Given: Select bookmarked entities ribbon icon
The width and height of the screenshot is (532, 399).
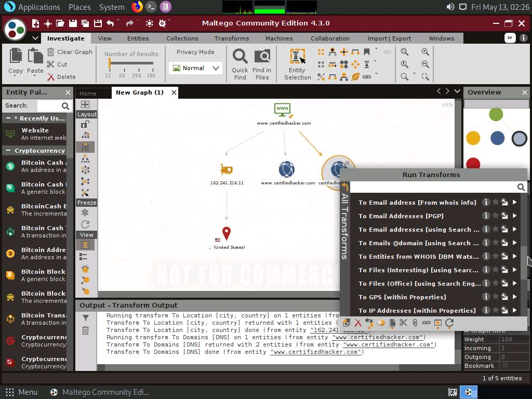Looking at the screenshot, I should [x=367, y=52].
